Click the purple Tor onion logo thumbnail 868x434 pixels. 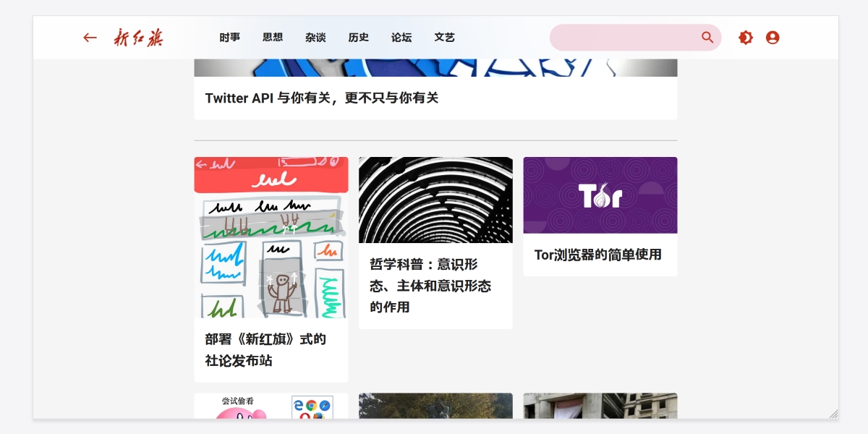[600, 195]
